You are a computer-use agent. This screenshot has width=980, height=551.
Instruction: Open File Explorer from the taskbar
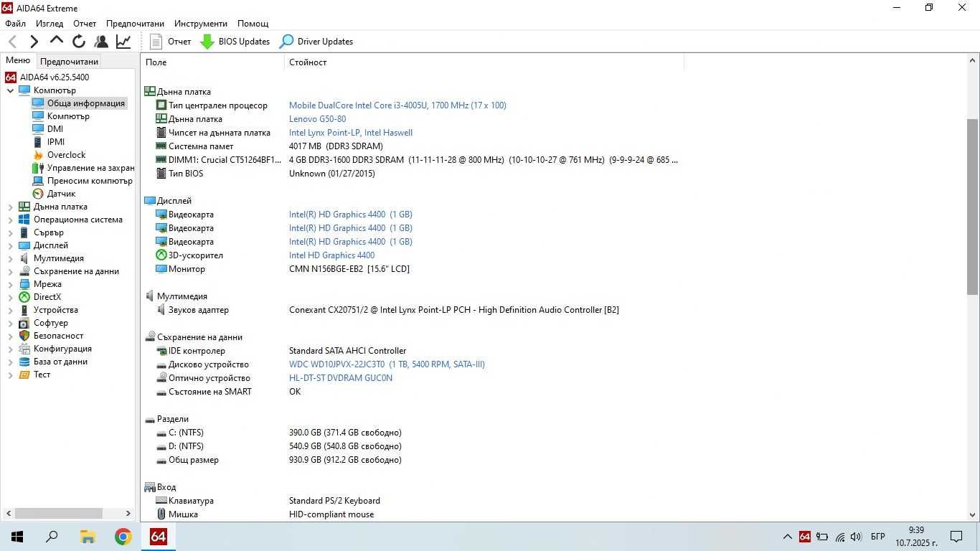pyautogui.click(x=88, y=537)
